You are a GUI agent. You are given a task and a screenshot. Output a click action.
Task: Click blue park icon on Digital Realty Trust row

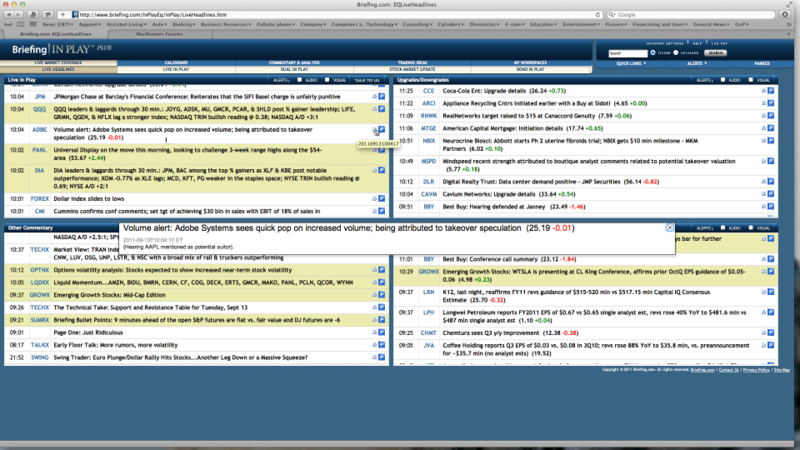771,181
